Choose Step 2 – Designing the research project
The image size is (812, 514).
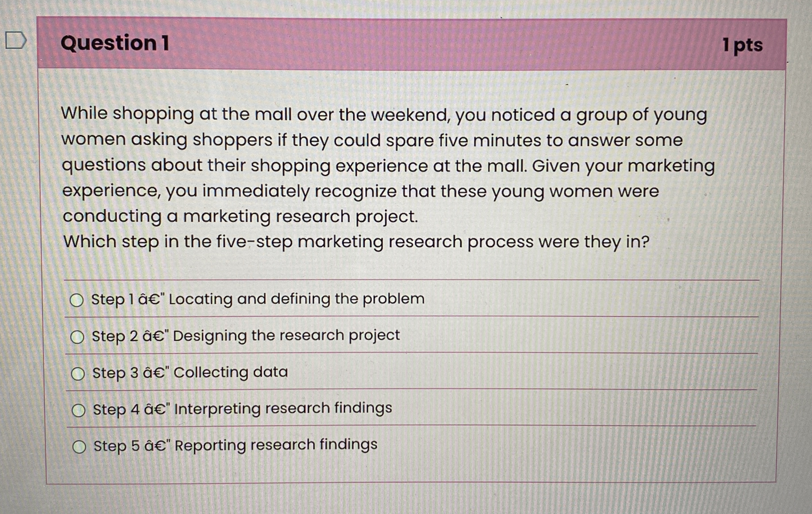coord(78,337)
